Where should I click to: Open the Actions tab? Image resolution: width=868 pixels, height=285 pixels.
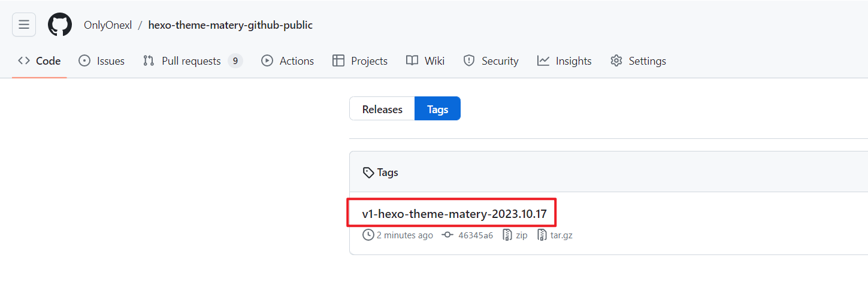pos(288,61)
